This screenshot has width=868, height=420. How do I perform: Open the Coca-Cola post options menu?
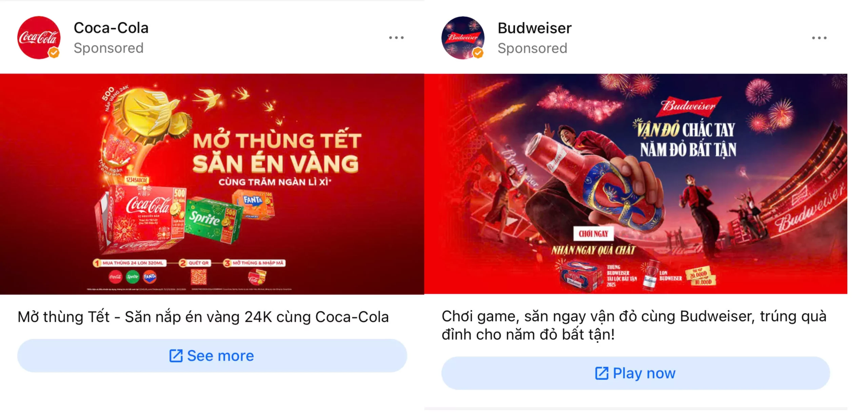pyautogui.click(x=396, y=38)
